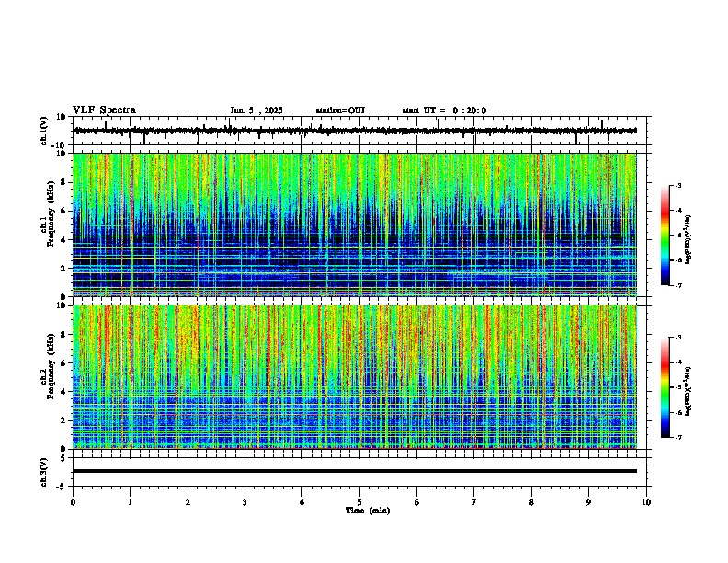This screenshot has height=563, width=728.
Task: Click the "5" tick of ch.3 voltage axis
Action: tap(63, 457)
